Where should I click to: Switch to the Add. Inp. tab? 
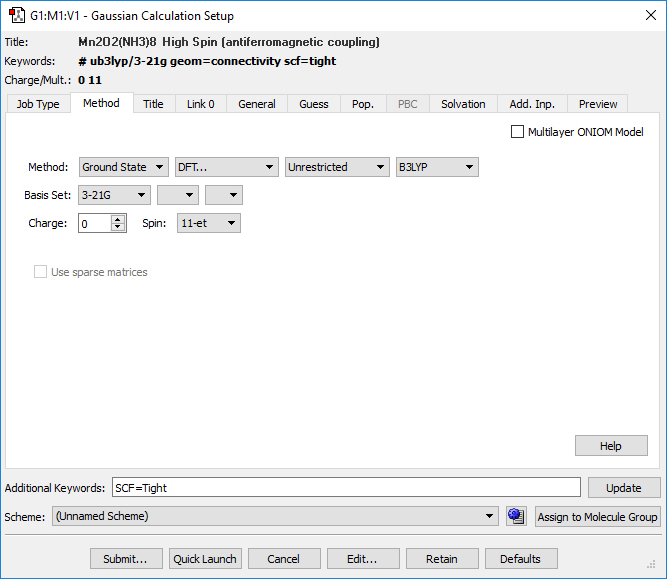[532, 104]
